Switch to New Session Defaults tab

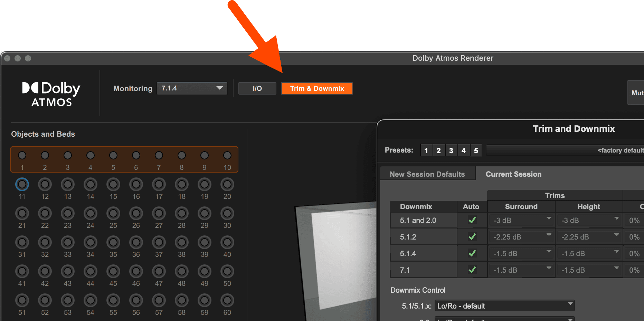point(427,174)
